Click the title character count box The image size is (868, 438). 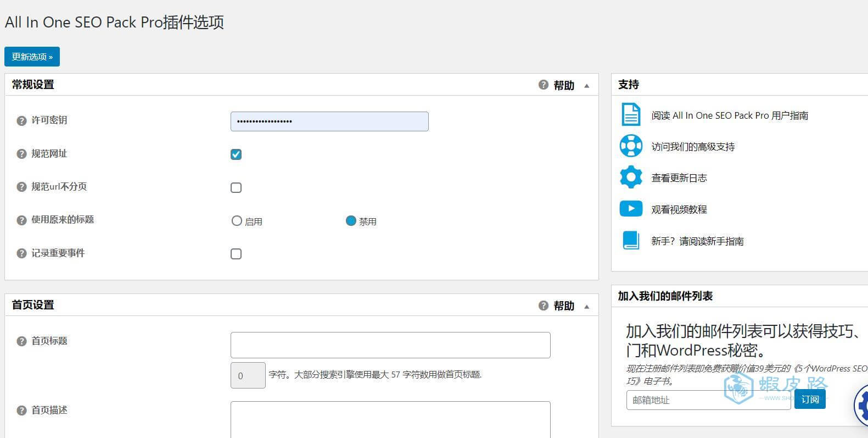248,375
